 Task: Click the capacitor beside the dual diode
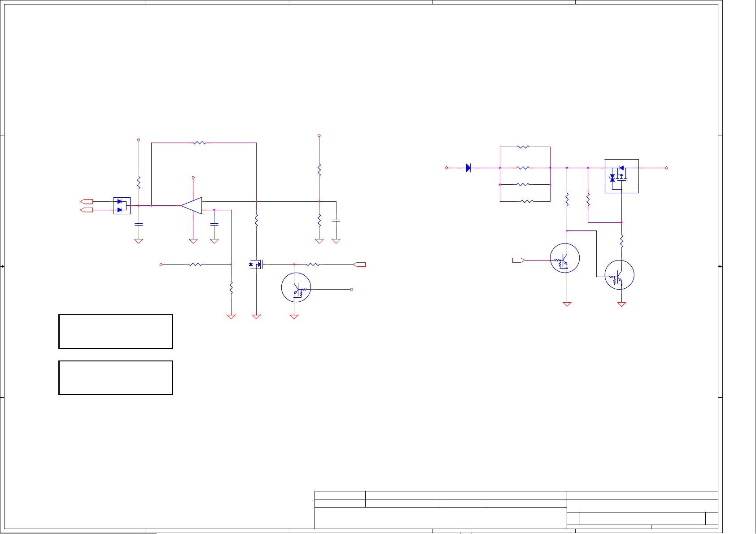point(139,223)
